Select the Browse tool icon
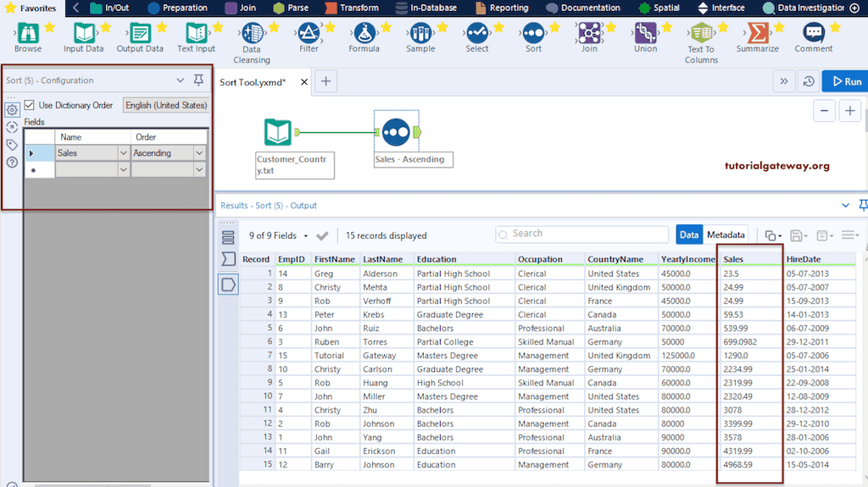868x487 pixels. tap(28, 34)
